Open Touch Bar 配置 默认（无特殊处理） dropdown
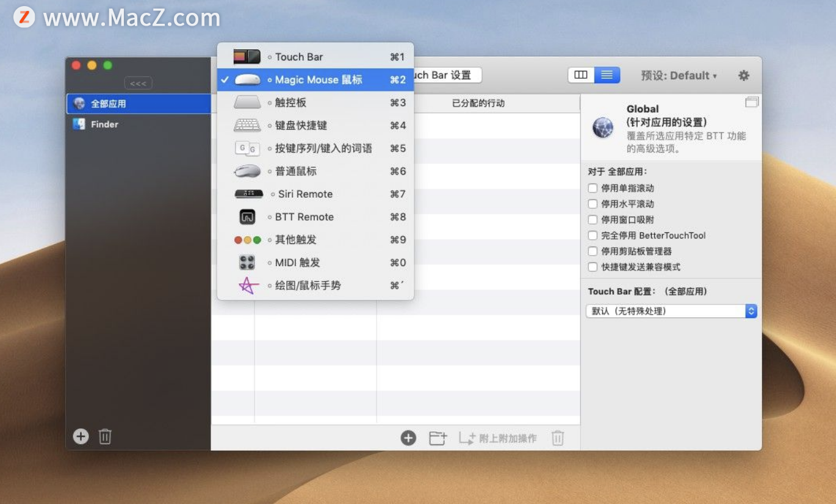This screenshot has width=836, height=504. pos(671,311)
